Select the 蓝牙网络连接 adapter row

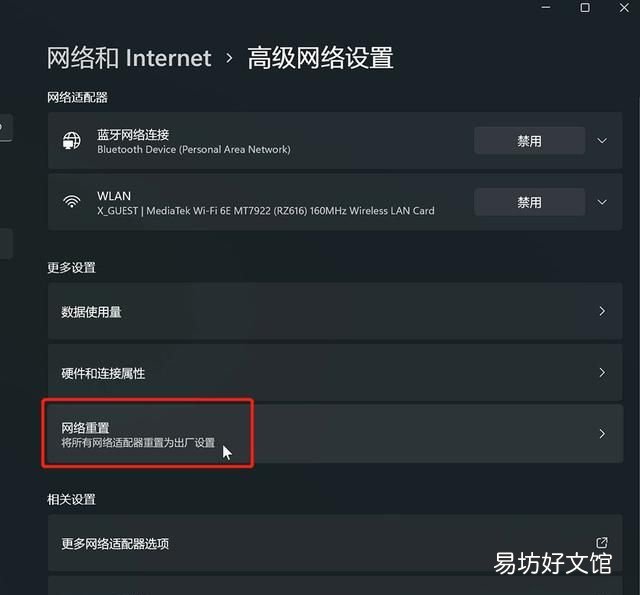pos(335,141)
